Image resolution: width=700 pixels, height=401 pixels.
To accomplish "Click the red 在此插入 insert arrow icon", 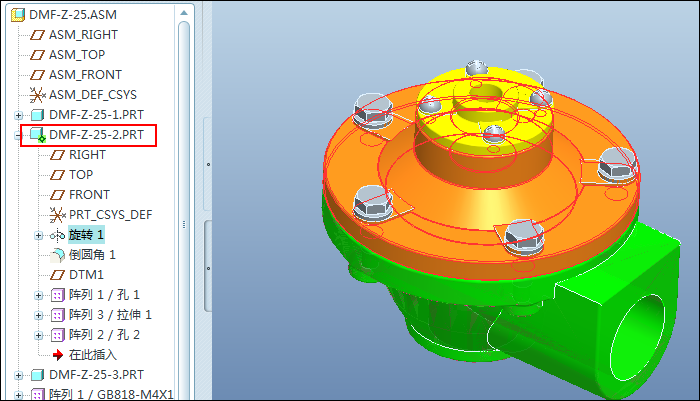I will [x=58, y=355].
